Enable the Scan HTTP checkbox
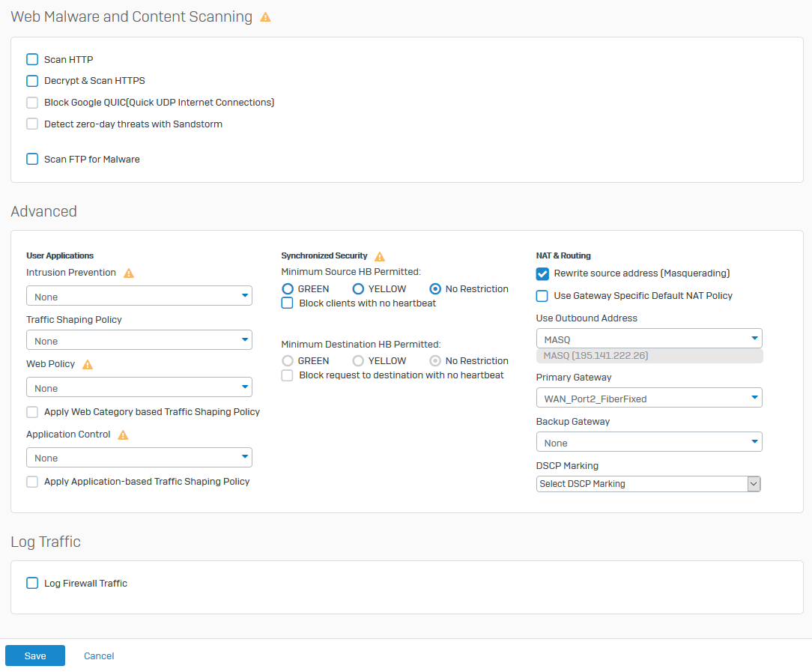 [x=32, y=59]
